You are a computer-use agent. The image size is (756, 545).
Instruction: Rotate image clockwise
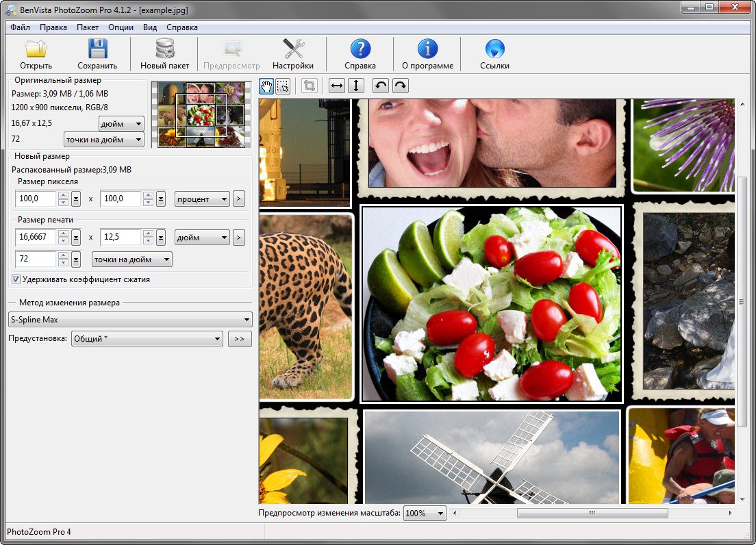click(x=400, y=86)
